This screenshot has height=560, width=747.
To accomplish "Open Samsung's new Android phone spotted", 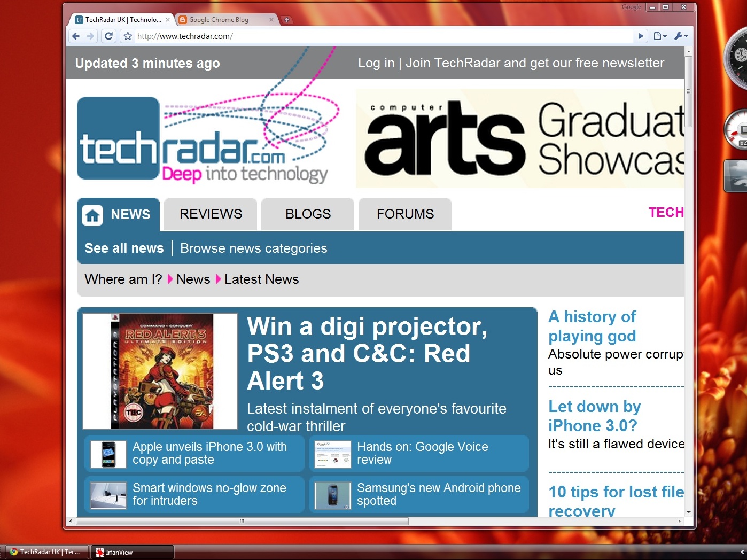I will tap(439, 494).
